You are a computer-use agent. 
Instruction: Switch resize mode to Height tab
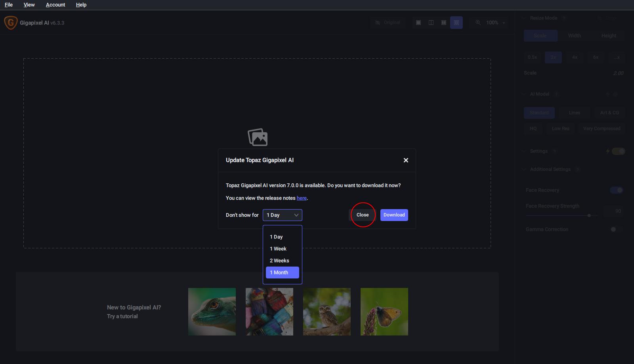[x=609, y=36]
